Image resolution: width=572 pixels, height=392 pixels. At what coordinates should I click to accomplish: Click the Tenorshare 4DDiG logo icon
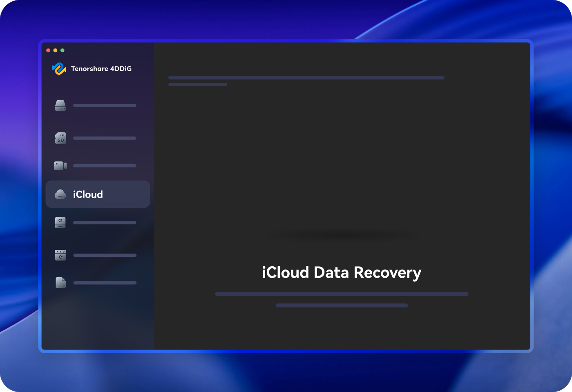59,69
